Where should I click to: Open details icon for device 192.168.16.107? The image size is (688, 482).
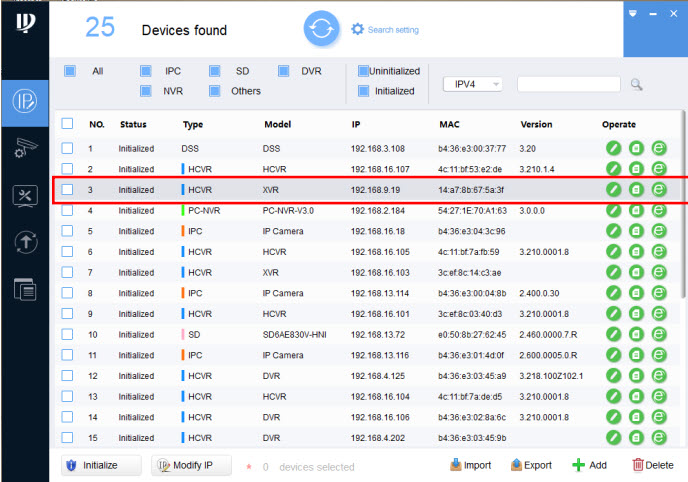click(636, 169)
